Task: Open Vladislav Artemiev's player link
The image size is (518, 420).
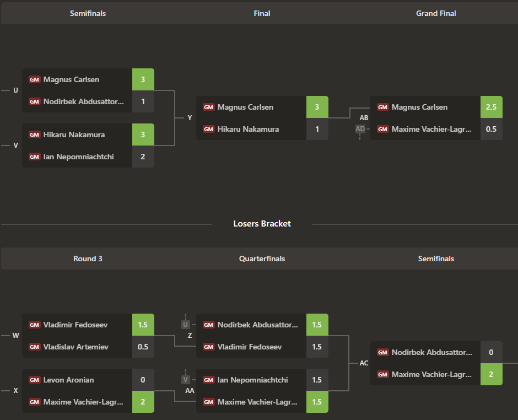Action: pos(75,347)
